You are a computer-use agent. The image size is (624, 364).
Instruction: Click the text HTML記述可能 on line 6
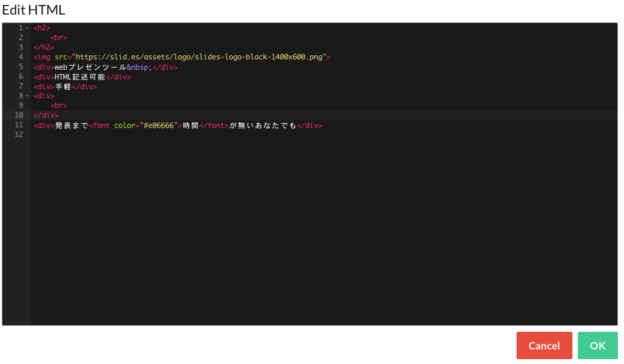click(80, 77)
